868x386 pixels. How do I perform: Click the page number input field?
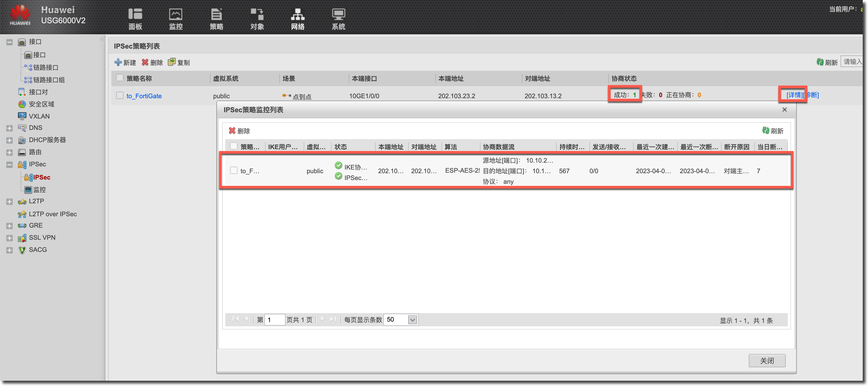pos(274,319)
